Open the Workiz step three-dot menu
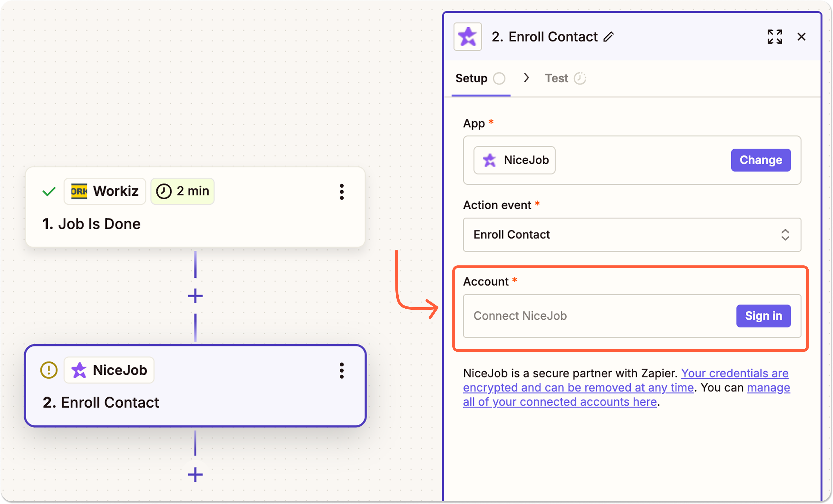The image size is (833, 504). [341, 192]
